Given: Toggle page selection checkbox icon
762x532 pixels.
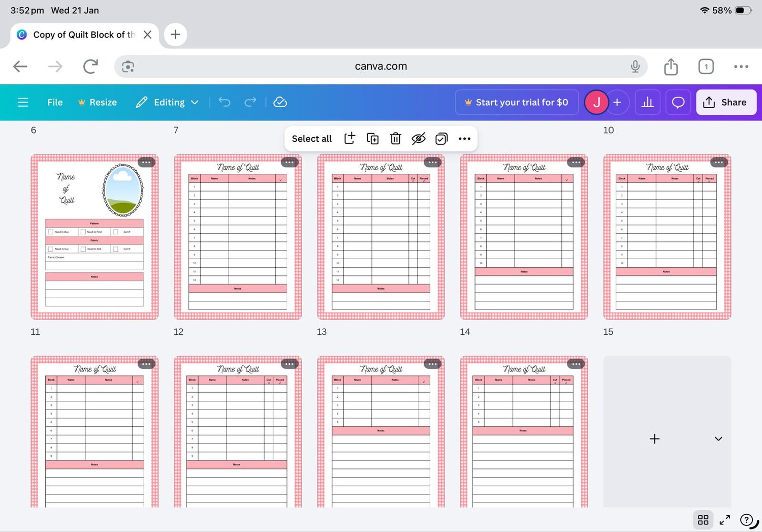Looking at the screenshot, I should click(441, 138).
